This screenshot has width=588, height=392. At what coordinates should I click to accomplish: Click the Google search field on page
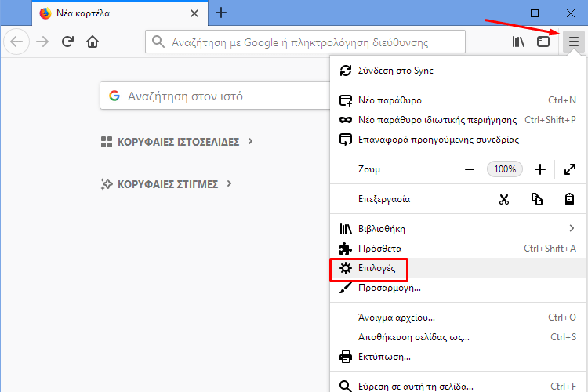click(215, 96)
